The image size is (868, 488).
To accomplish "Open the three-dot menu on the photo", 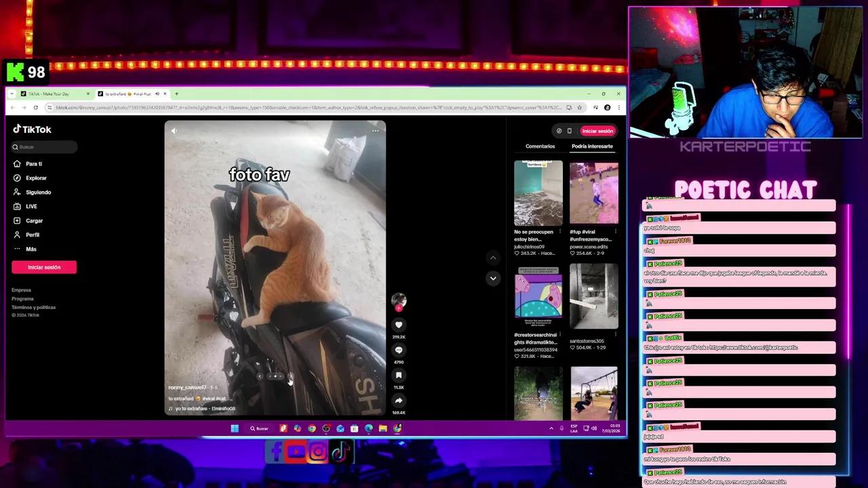I will pyautogui.click(x=375, y=131).
